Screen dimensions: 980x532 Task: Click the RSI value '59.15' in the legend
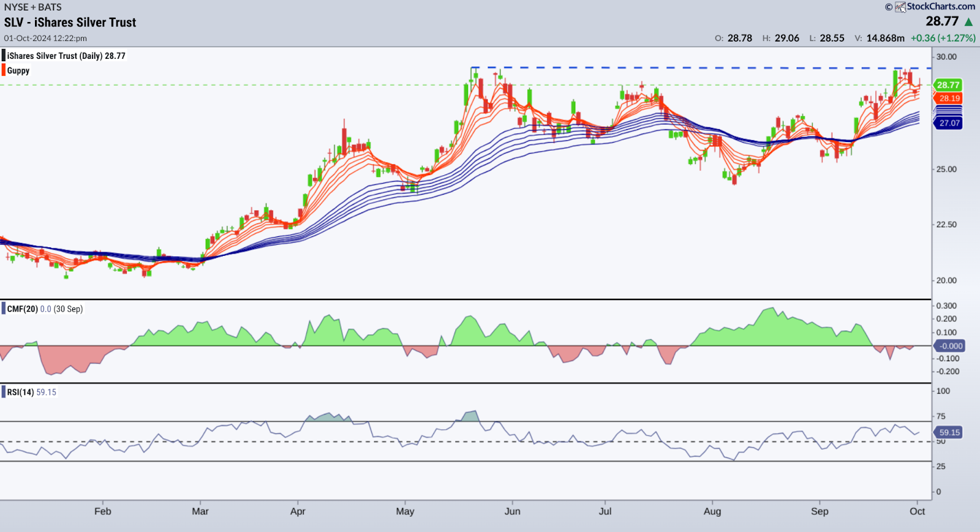tap(47, 392)
